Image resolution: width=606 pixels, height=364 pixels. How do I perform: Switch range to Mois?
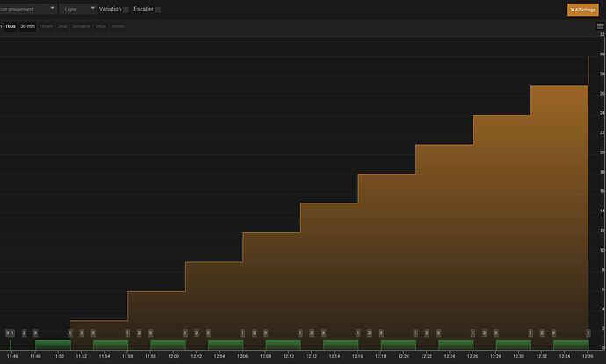click(101, 26)
